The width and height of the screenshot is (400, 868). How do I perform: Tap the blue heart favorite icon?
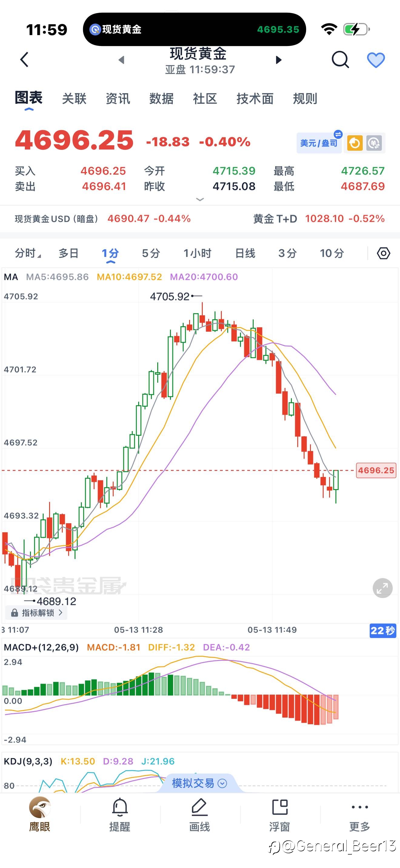[376, 60]
